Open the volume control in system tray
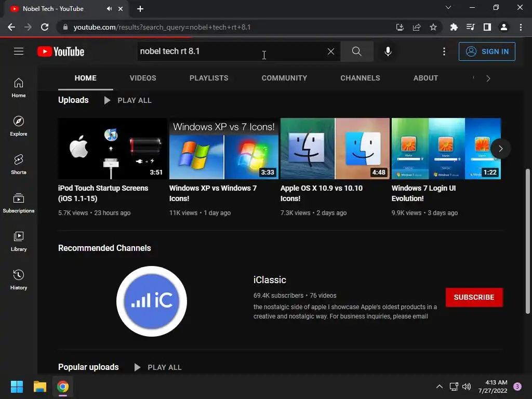The width and height of the screenshot is (532, 399). click(467, 387)
